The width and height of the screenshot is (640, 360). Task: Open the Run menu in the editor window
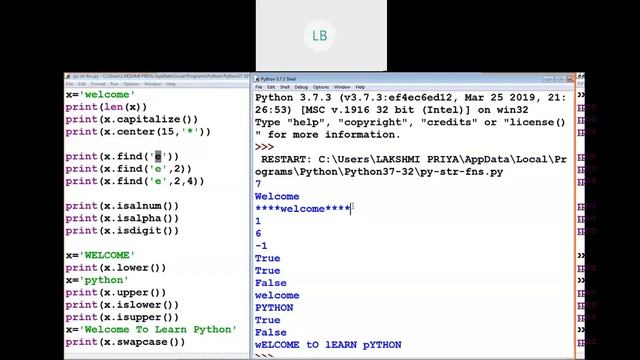(114, 84)
